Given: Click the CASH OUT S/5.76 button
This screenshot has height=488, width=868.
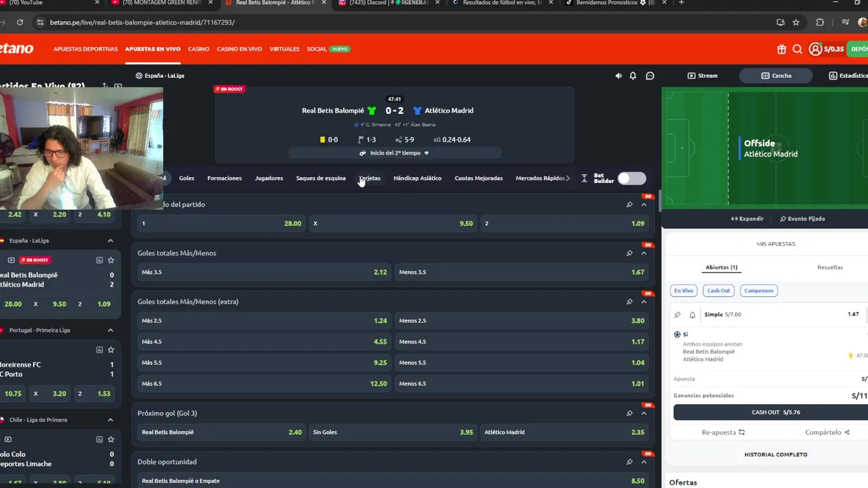Looking at the screenshot, I should pyautogui.click(x=770, y=412).
